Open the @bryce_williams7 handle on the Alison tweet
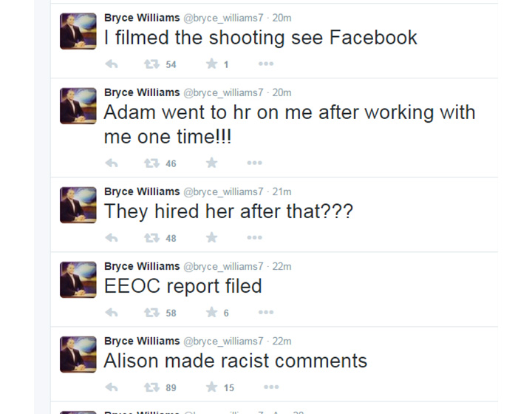Screen dimensions: 532x414 [x=223, y=342]
